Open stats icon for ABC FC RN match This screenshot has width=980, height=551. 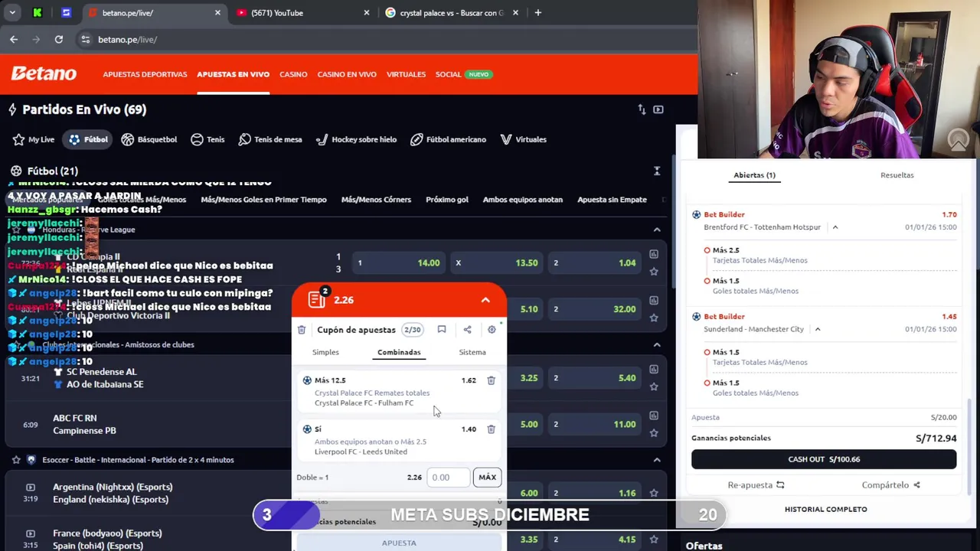(x=654, y=416)
